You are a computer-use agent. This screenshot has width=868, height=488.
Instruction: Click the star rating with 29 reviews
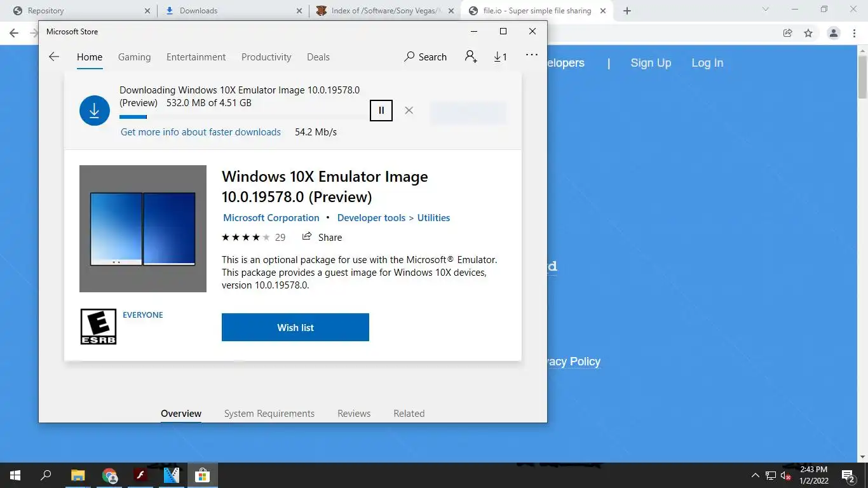pos(254,237)
